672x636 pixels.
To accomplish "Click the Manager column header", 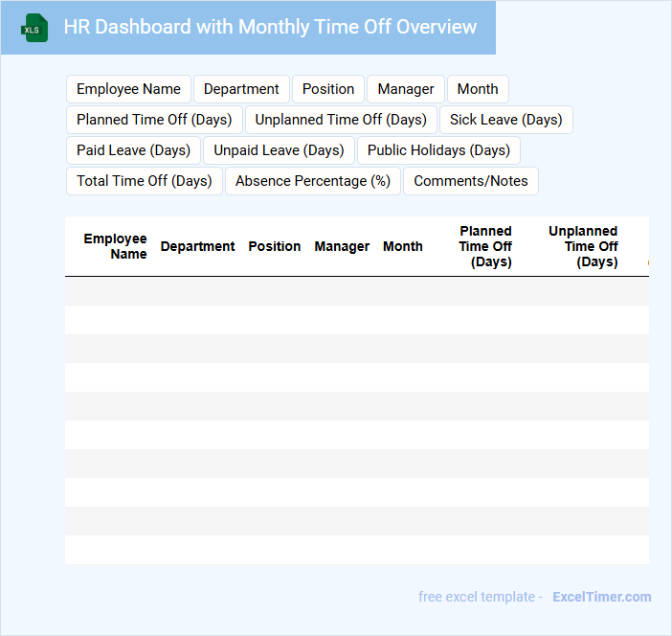I will pos(342,246).
